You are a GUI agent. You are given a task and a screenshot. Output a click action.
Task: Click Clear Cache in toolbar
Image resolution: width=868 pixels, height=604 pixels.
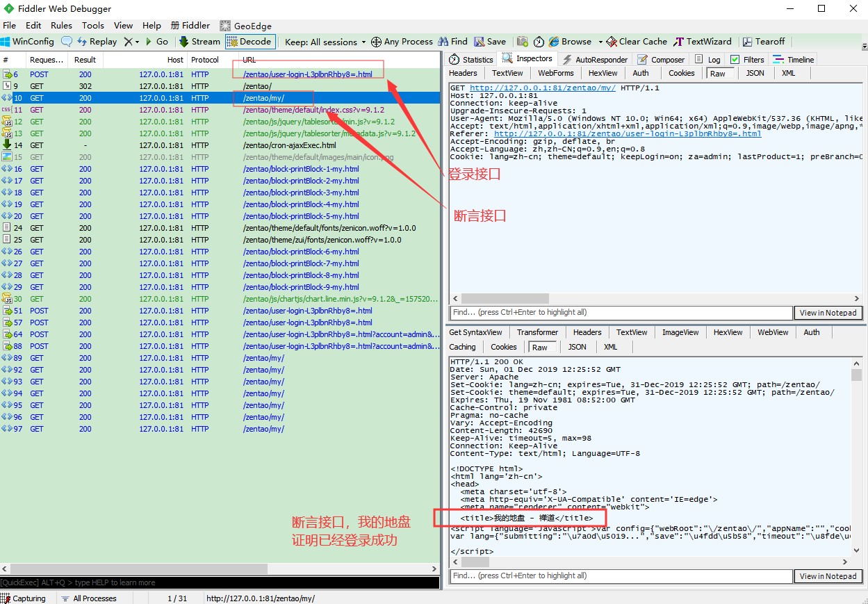[x=636, y=42]
